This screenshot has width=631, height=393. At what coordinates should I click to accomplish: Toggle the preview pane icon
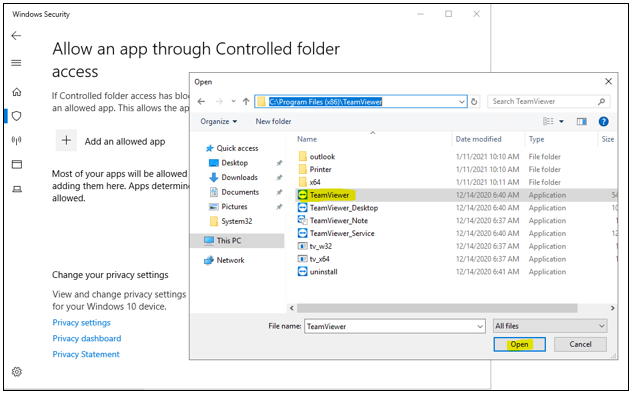[582, 121]
